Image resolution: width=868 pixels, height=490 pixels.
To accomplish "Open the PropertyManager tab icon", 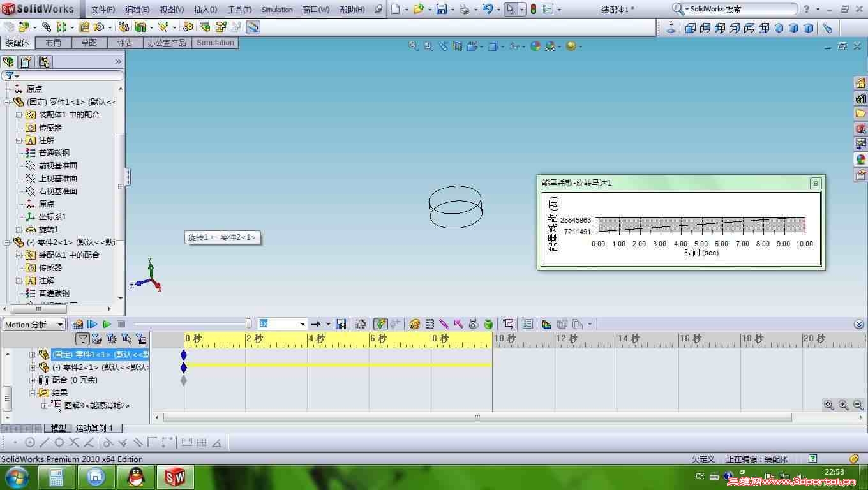I will click(x=26, y=62).
